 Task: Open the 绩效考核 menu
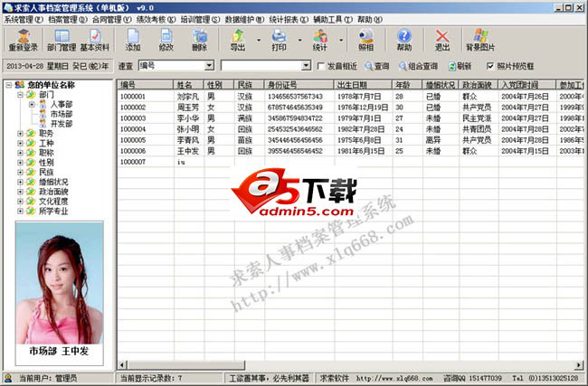156,20
